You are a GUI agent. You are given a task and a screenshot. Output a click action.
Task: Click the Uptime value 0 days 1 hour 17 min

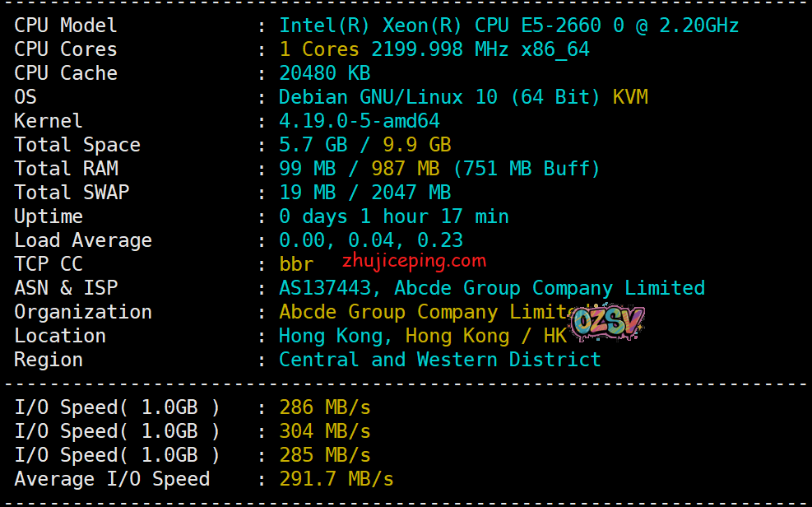[x=393, y=216]
